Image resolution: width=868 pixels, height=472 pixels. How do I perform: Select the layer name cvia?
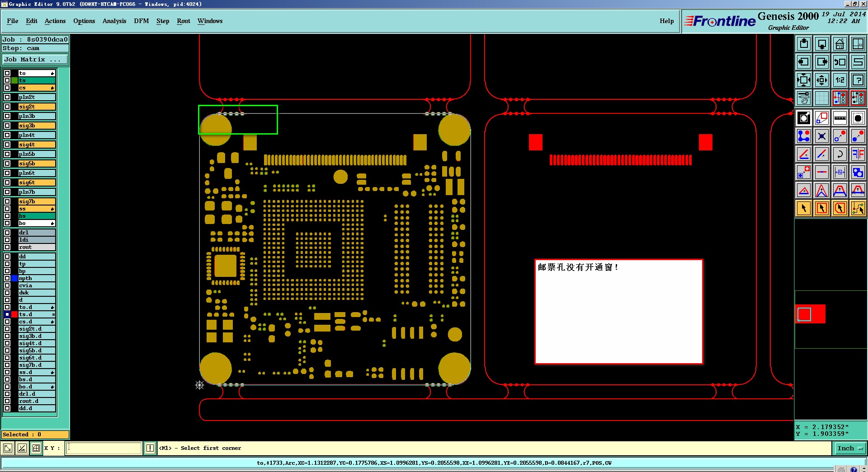(37, 285)
